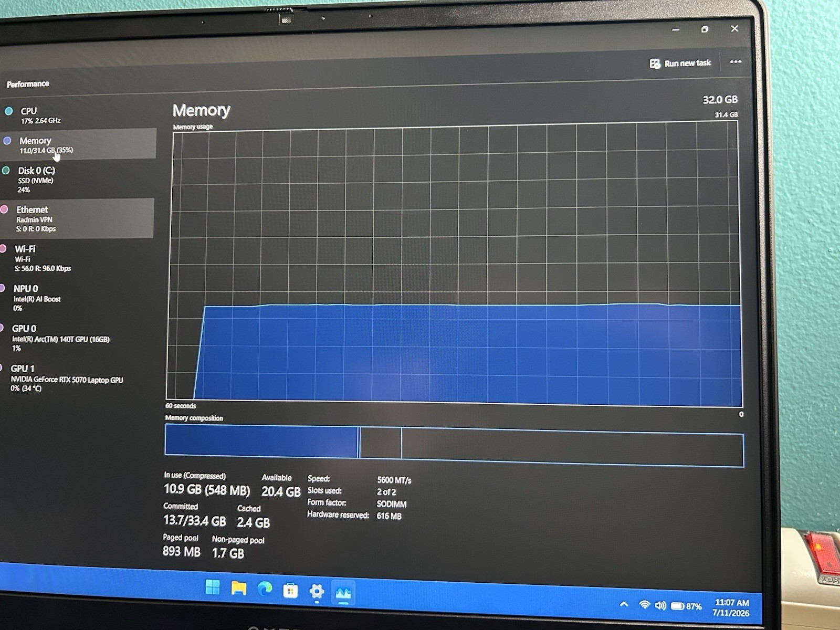
Task: Close the Task Manager window
Action: [x=734, y=28]
